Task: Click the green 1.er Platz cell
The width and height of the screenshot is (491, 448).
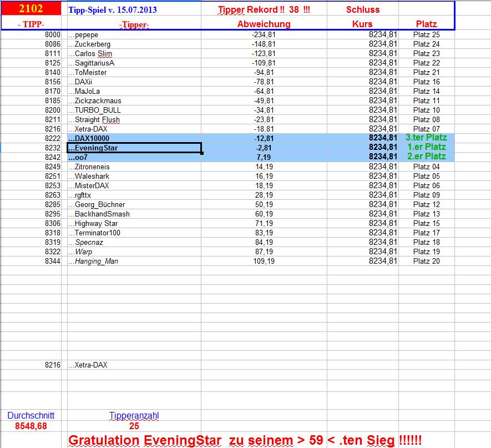Action: [x=427, y=147]
